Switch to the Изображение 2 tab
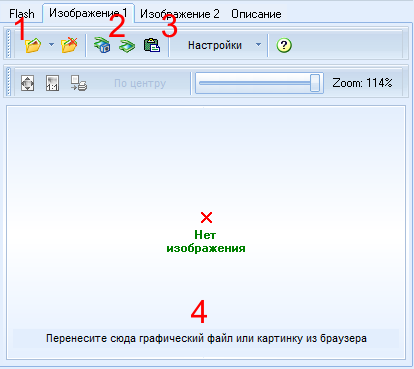This screenshot has width=414, height=369. 180,14
